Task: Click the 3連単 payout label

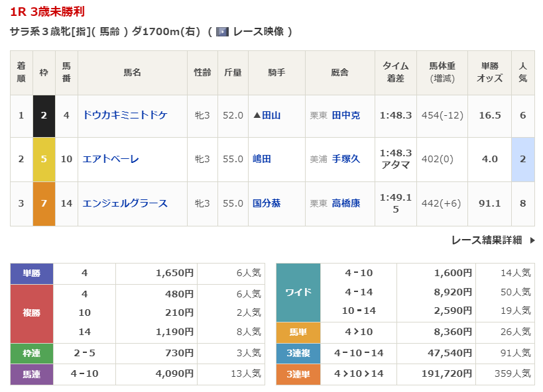Action: point(298,374)
